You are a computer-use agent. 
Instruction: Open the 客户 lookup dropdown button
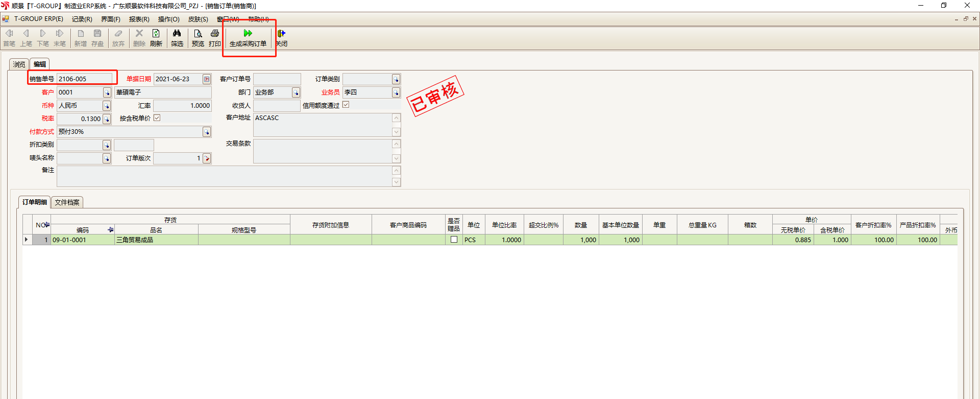point(107,92)
